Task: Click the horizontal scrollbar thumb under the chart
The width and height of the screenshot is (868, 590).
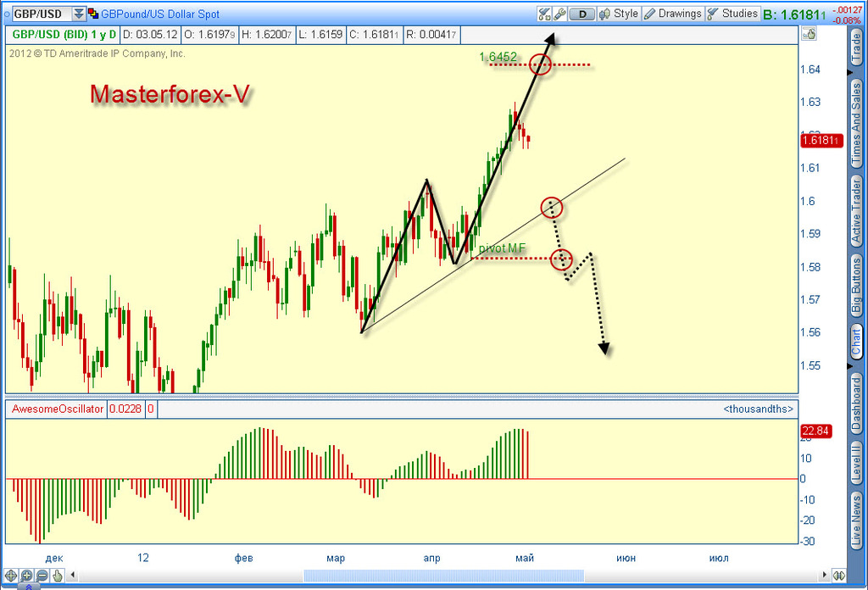Action: (443, 576)
